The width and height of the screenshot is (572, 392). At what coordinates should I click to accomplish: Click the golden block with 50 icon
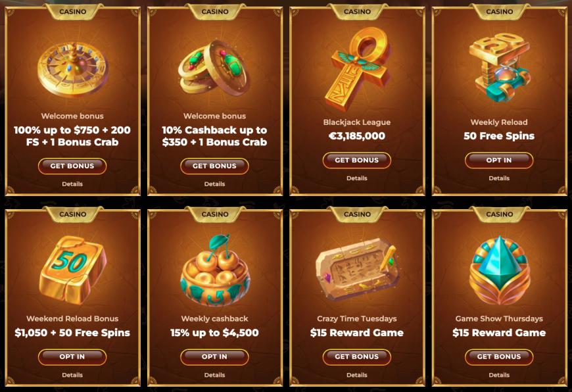pyautogui.click(x=72, y=270)
